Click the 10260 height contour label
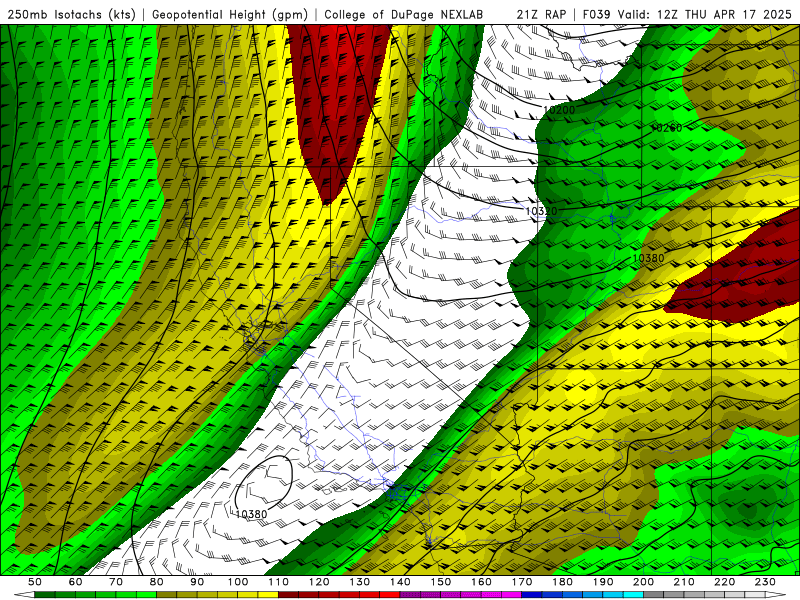Viewport: 800px width, 600px height. [666, 128]
